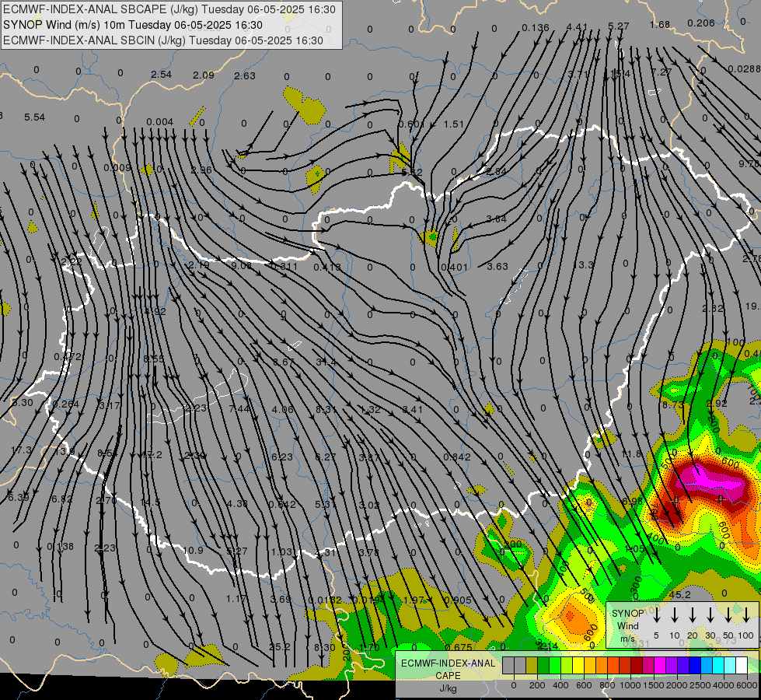Viewport: 761px width, 700px height.
Task: Select the bright green CAPE legend swatch
Action: (555, 665)
